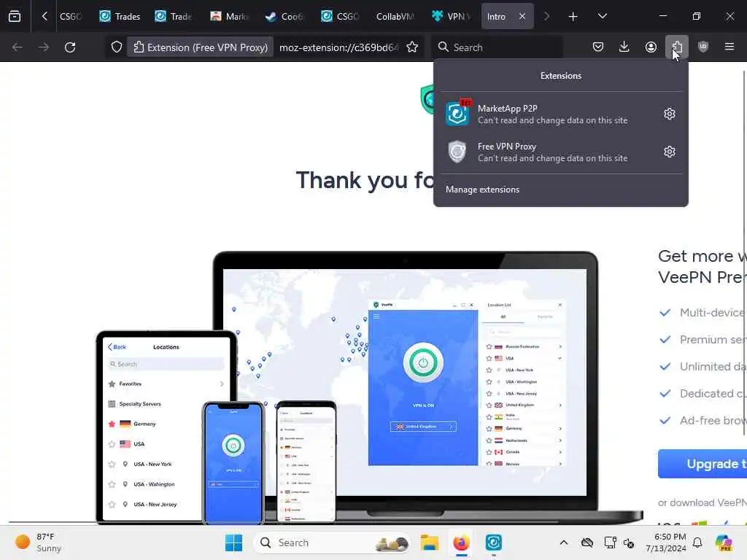Go back to previous page
Image resolution: width=747 pixels, height=560 pixels.
click(18, 47)
